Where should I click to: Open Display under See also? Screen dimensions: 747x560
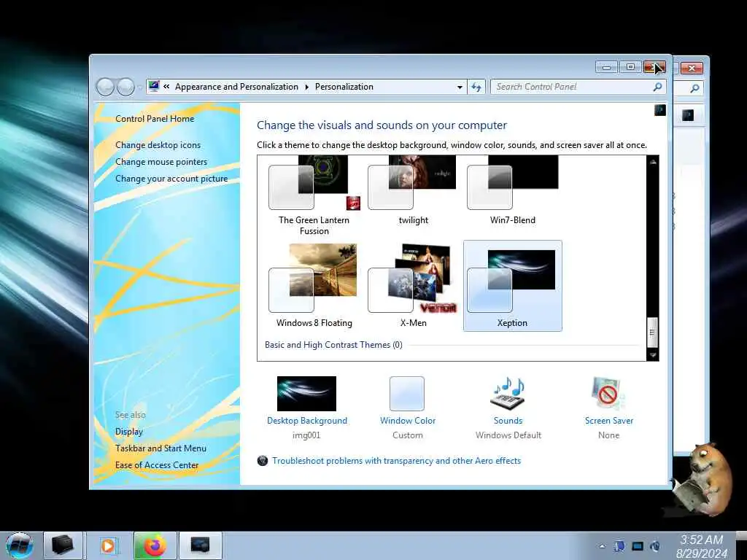(x=129, y=432)
